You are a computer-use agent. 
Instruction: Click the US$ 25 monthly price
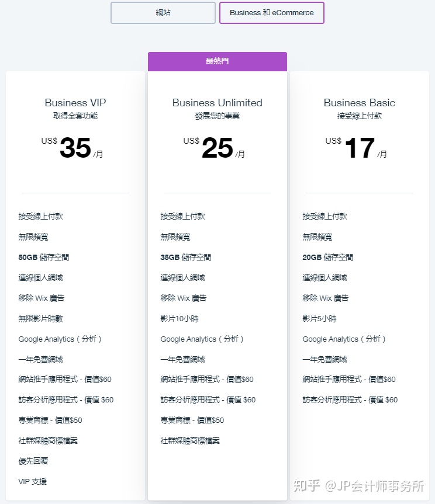point(214,148)
